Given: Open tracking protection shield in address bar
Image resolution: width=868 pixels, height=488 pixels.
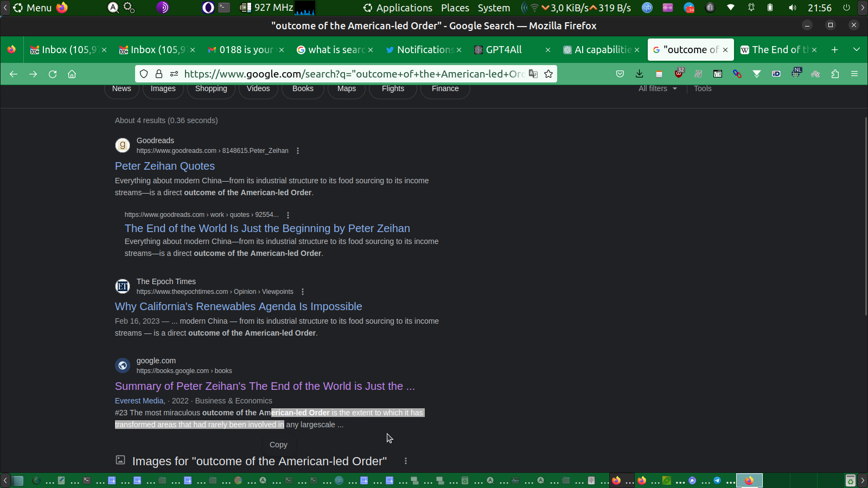Looking at the screenshot, I should pyautogui.click(x=144, y=74).
